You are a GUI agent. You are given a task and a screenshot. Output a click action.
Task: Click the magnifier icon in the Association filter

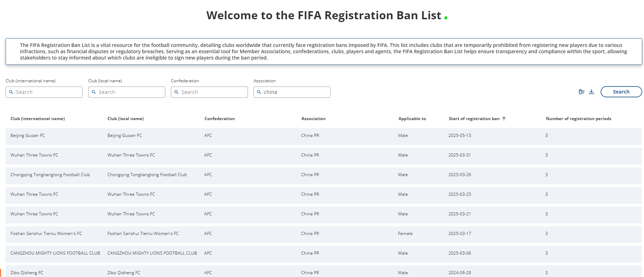(259, 92)
